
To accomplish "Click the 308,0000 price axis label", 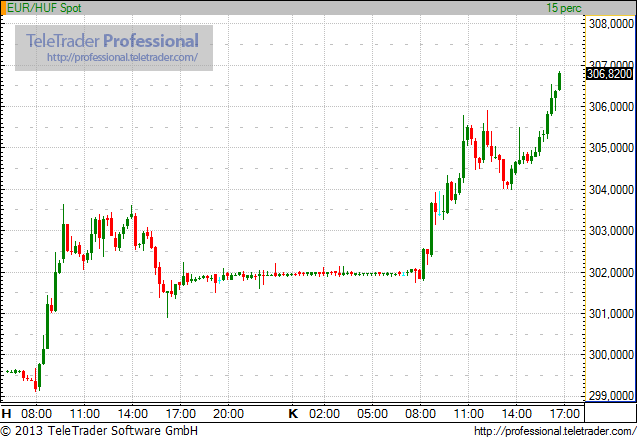I will (611, 24).
